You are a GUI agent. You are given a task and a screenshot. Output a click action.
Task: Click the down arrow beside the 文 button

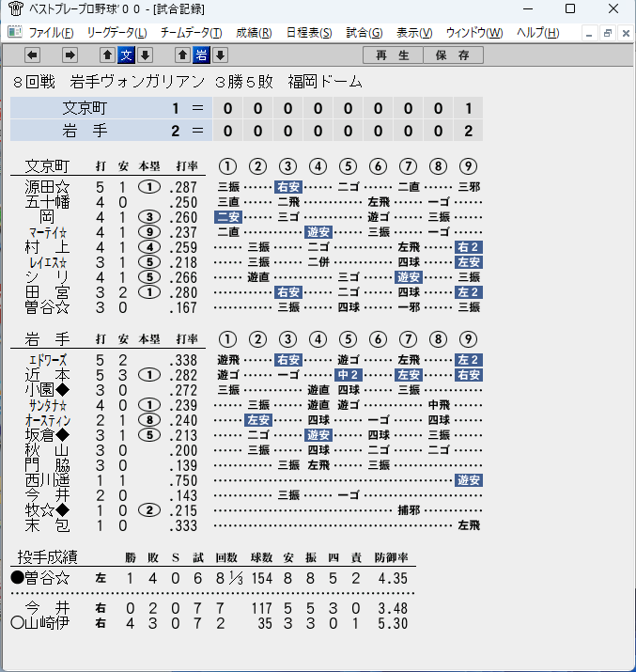(146, 55)
